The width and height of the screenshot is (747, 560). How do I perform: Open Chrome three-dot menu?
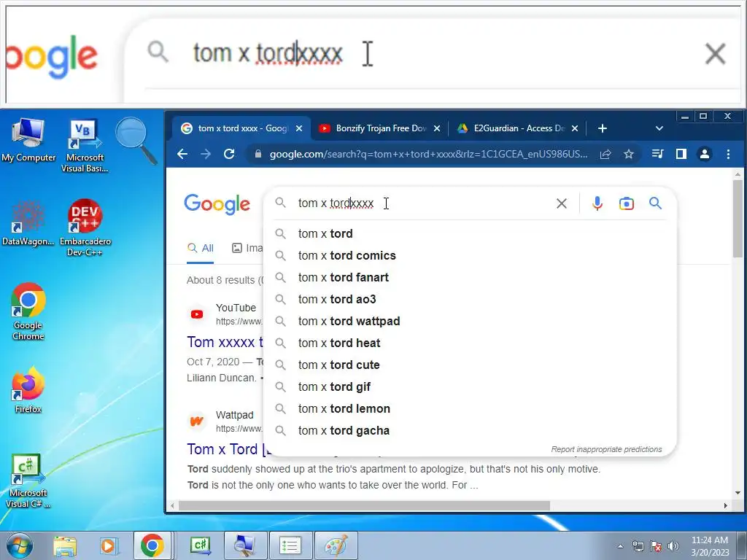[728, 154]
